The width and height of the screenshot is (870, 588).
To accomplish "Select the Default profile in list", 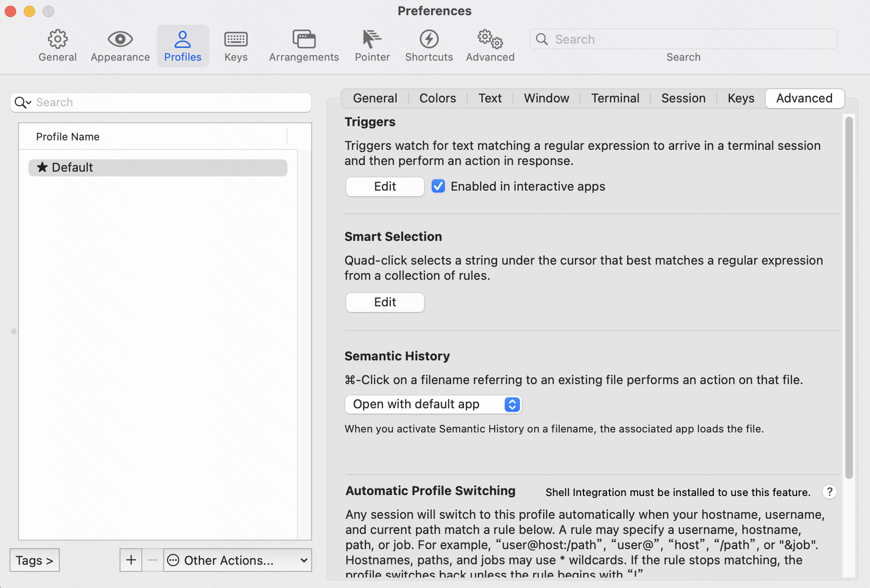I will click(158, 167).
